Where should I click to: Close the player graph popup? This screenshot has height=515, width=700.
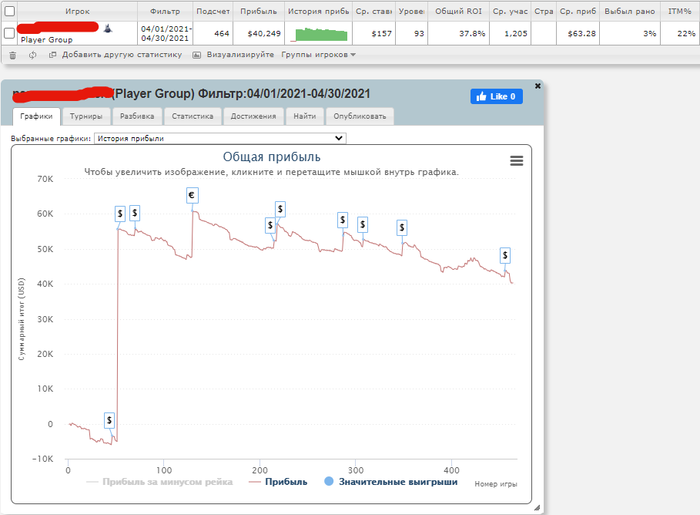point(538,86)
